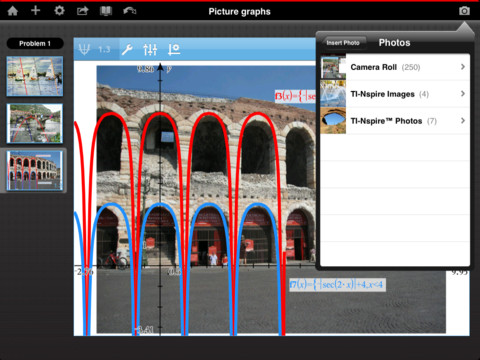The image size is (480, 360).
Task: Select the blue f7(x) function label
Action: (337, 285)
